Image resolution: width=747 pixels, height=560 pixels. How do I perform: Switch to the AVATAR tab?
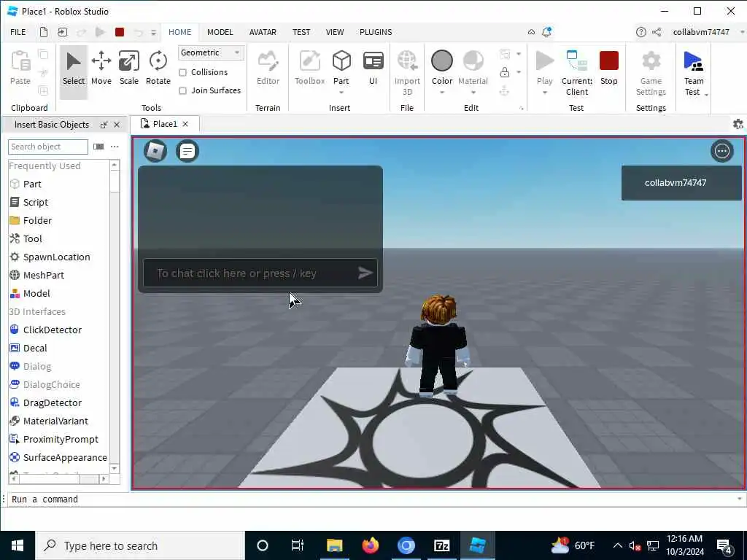click(x=263, y=32)
